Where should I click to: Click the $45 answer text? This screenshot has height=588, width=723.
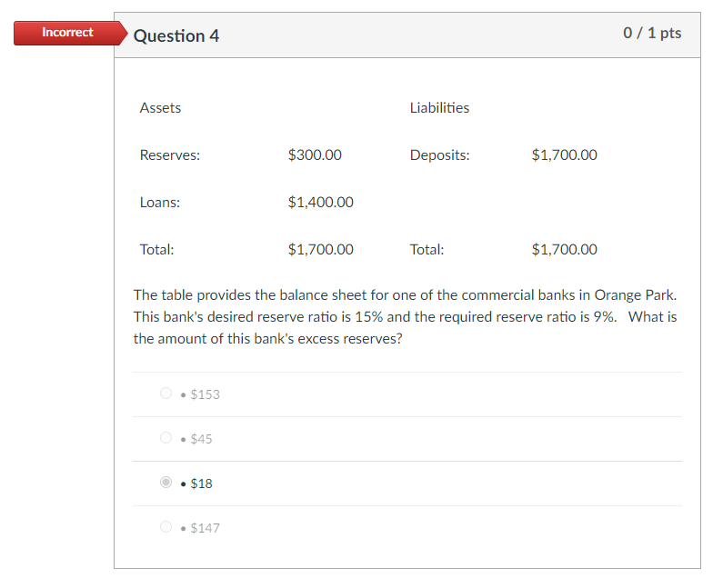pos(202,439)
